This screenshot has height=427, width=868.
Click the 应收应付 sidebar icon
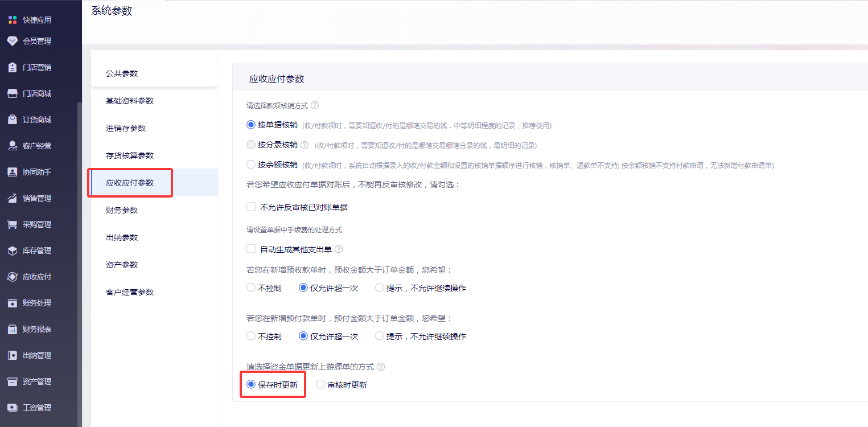pyautogui.click(x=13, y=277)
